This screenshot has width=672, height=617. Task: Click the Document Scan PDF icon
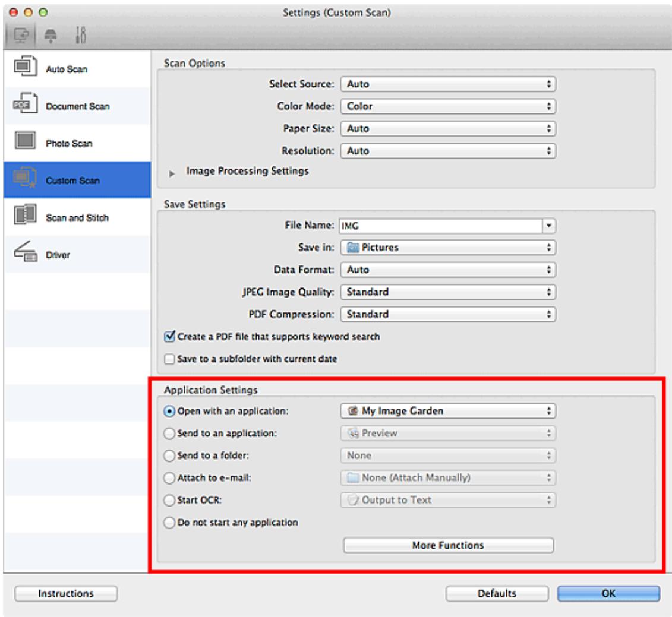click(x=26, y=103)
